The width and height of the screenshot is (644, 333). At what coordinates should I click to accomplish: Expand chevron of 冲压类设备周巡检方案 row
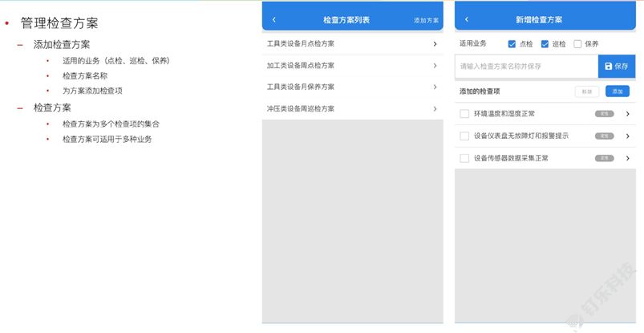(435, 108)
